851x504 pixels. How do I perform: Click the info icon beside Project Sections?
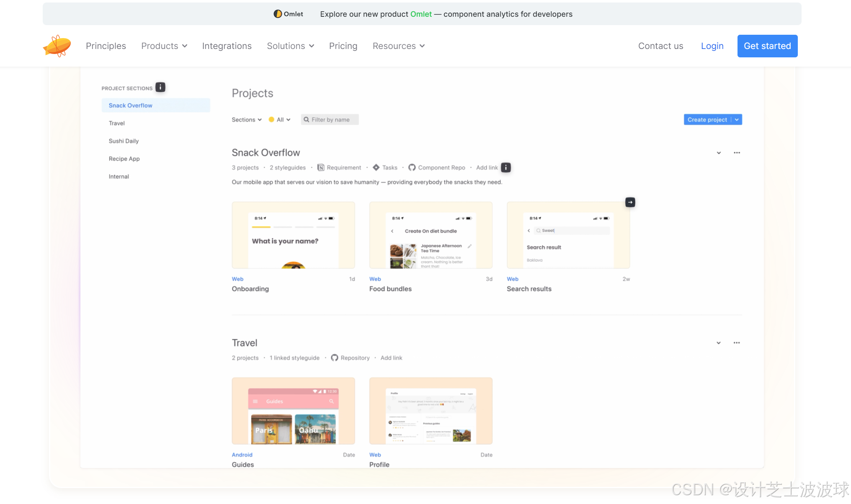coord(160,87)
